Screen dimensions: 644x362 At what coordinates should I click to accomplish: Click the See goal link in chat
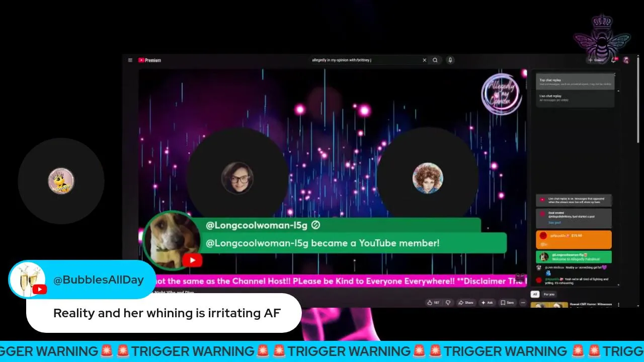tap(554, 222)
